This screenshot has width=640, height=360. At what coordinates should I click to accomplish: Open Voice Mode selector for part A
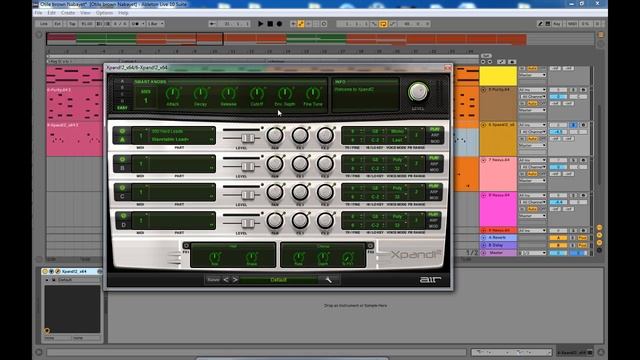397,131
